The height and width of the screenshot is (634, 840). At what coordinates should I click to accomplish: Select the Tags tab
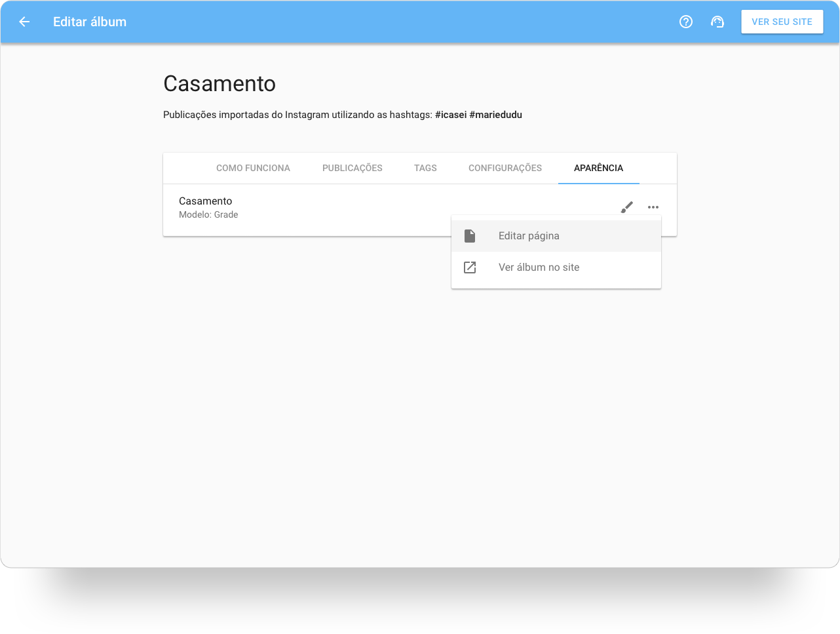(x=425, y=168)
